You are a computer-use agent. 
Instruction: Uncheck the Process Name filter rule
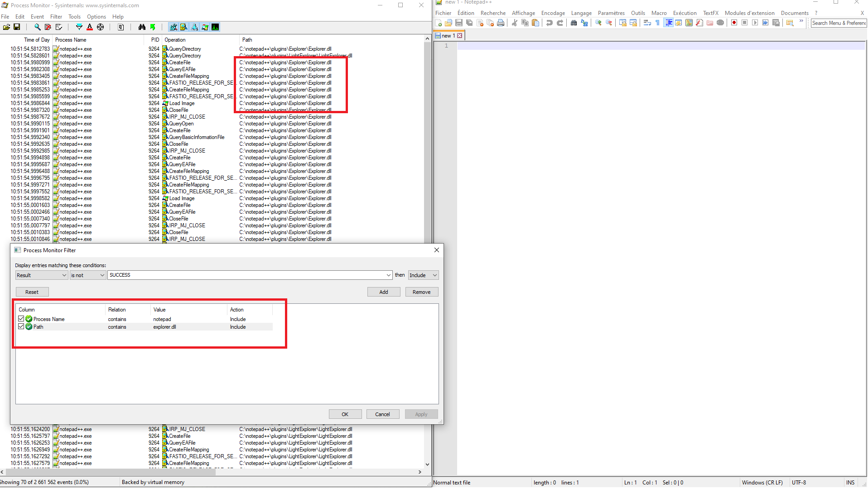(x=21, y=319)
